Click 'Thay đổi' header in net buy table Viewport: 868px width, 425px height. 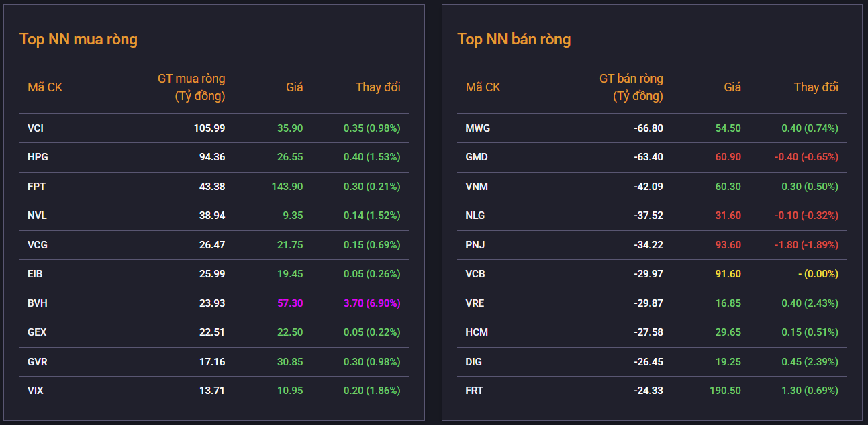378,87
